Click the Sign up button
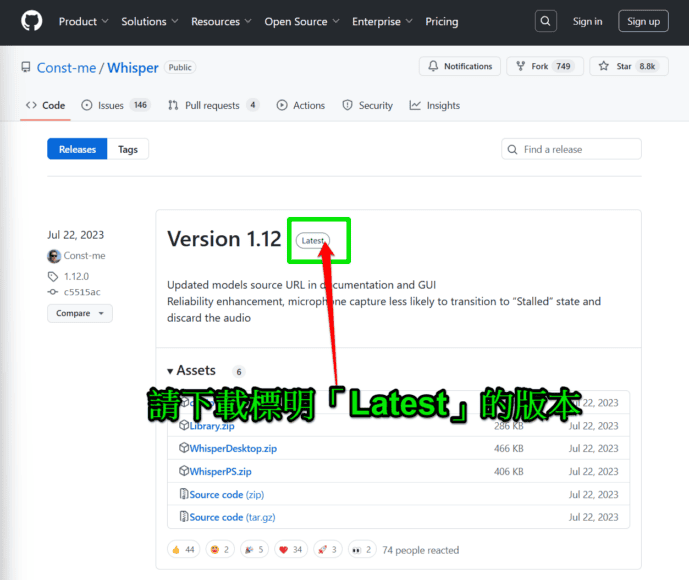 point(642,21)
